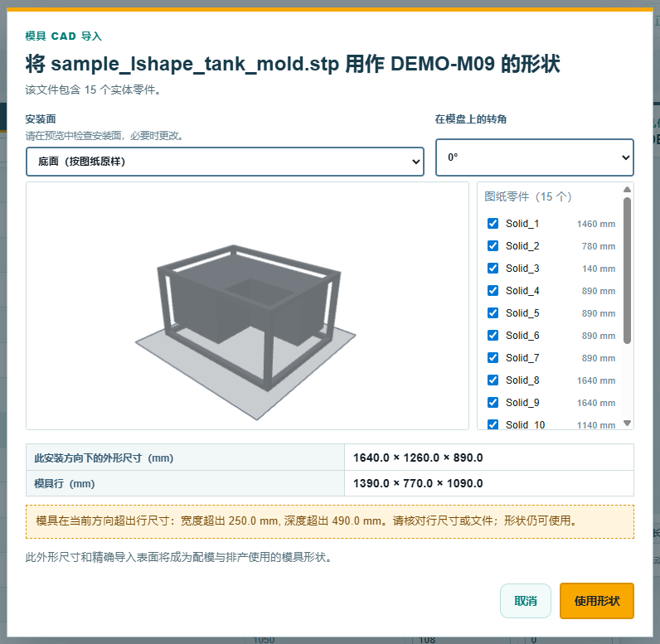The height and width of the screenshot is (644, 660).
Task: Click the 该文件包含 15 个实体零件 text
Action: [93, 90]
